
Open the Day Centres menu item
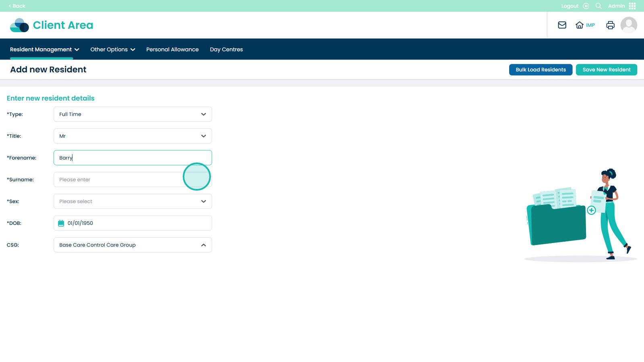[226, 49]
